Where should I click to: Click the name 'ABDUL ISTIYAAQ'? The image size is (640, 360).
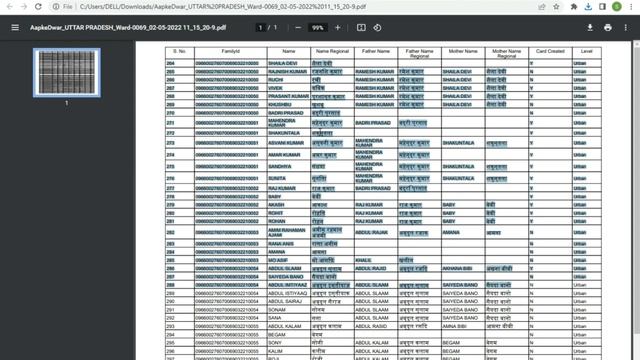(287, 293)
